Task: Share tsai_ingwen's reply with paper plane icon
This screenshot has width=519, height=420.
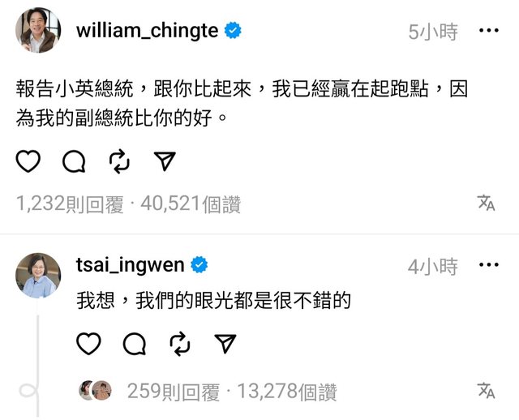Action: coord(225,344)
